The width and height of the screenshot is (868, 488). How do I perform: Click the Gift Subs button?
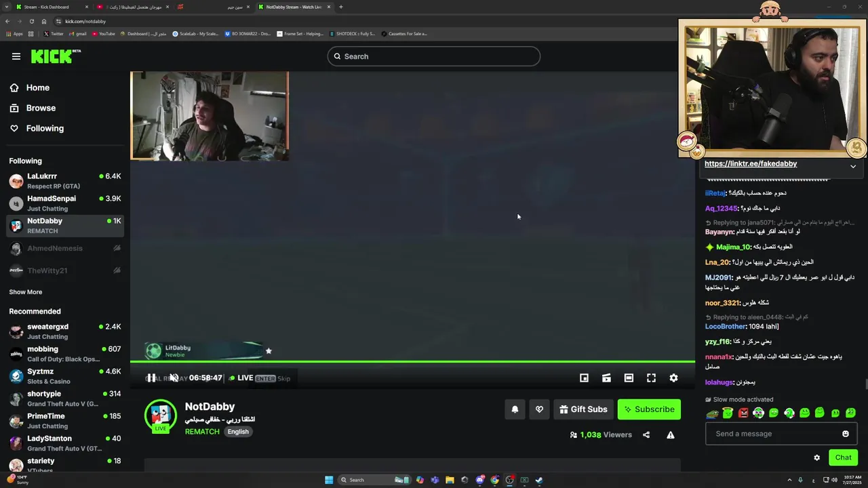(583, 409)
